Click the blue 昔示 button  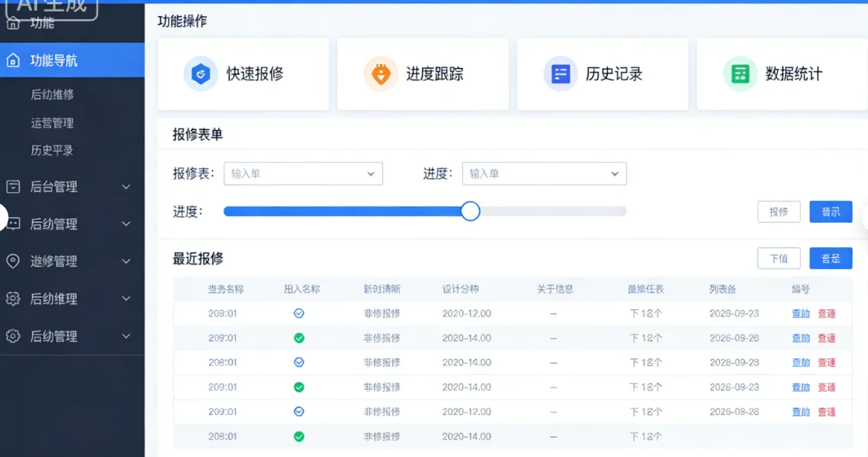click(x=830, y=211)
